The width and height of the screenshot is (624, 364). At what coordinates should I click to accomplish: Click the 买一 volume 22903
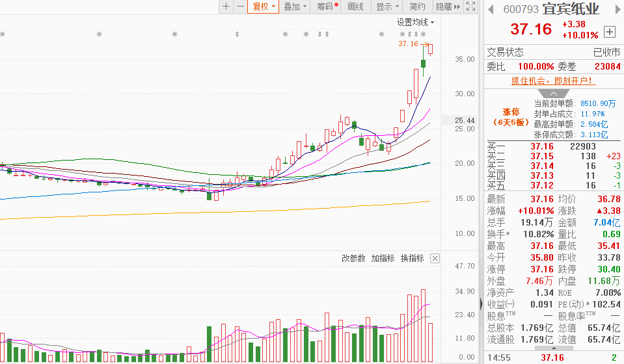click(582, 147)
